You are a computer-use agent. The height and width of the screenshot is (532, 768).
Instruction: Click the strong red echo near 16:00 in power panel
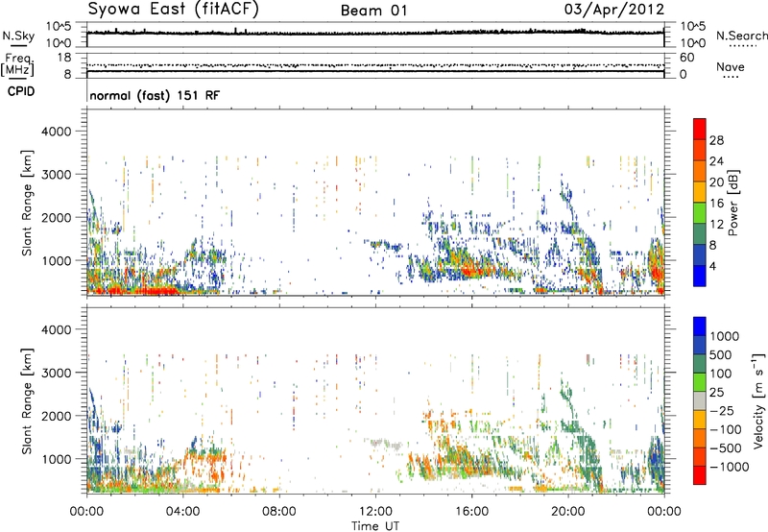coord(472,271)
